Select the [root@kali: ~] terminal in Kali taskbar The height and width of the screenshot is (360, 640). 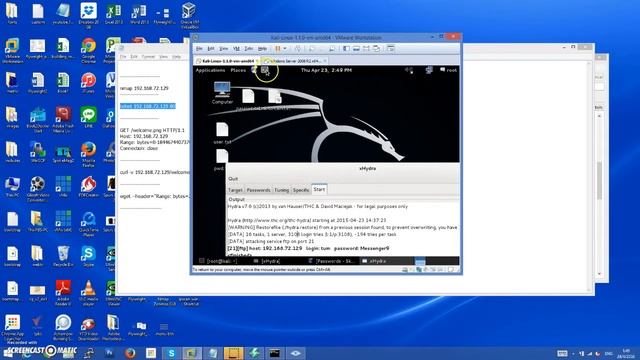(219, 261)
